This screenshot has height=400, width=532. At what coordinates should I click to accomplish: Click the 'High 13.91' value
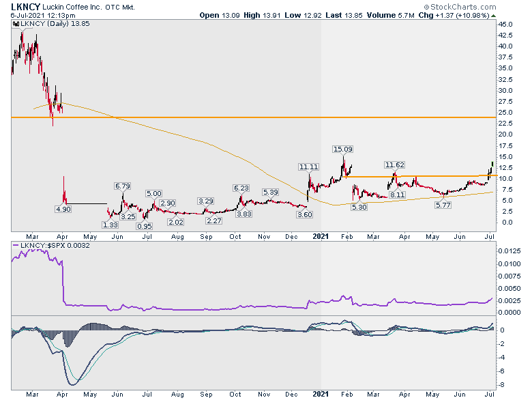point(262,15)
